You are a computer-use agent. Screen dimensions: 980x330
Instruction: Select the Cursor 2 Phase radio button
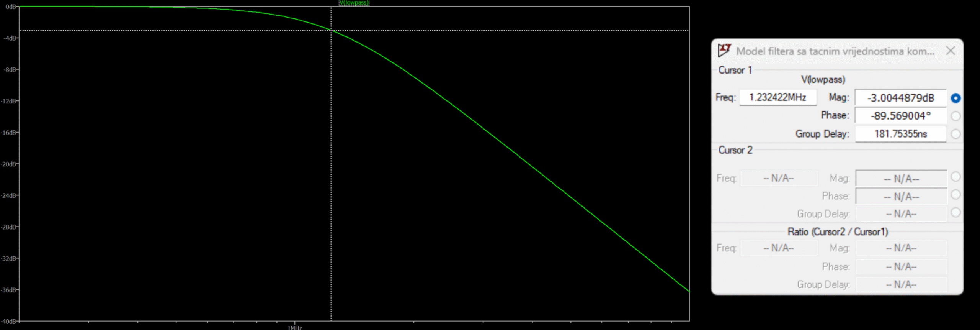click(955, 195)
